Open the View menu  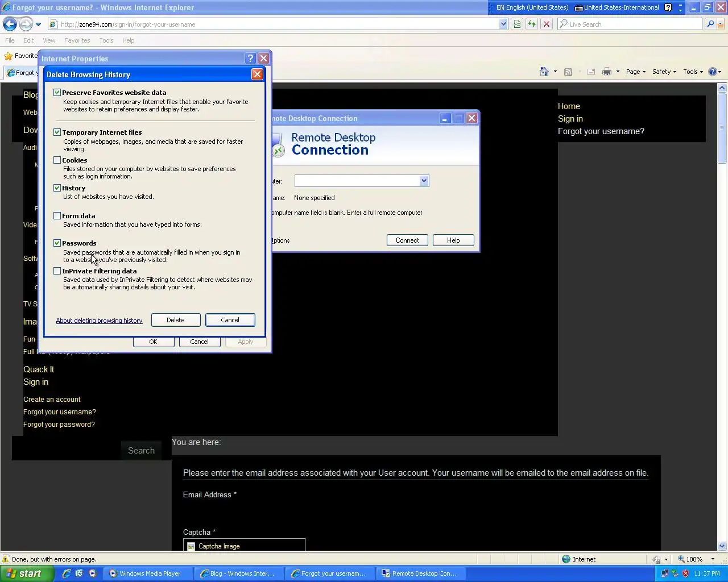coord(49,40)
